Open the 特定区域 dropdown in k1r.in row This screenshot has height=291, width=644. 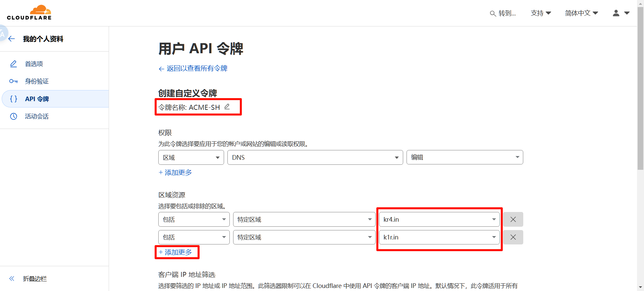[x=304, y=237]
